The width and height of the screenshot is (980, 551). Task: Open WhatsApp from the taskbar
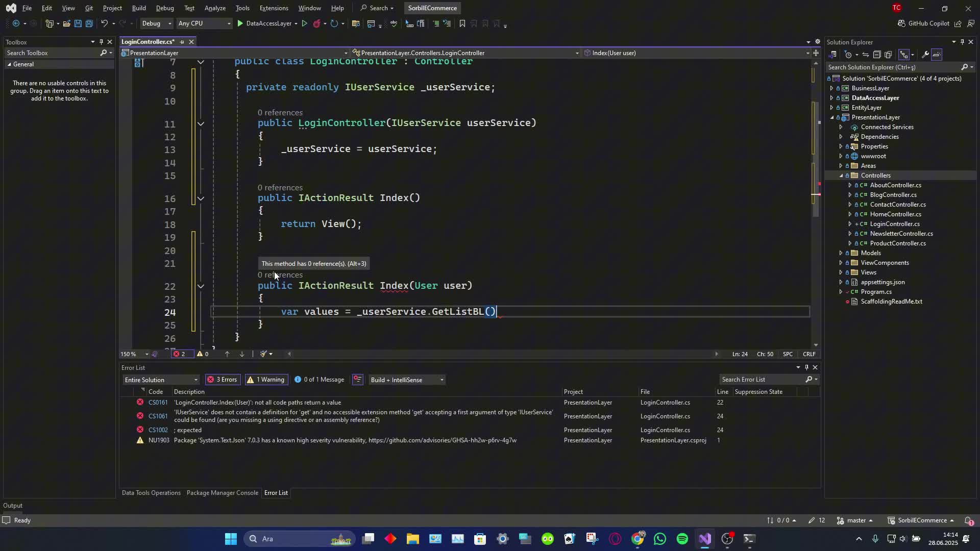pos(660,539)
